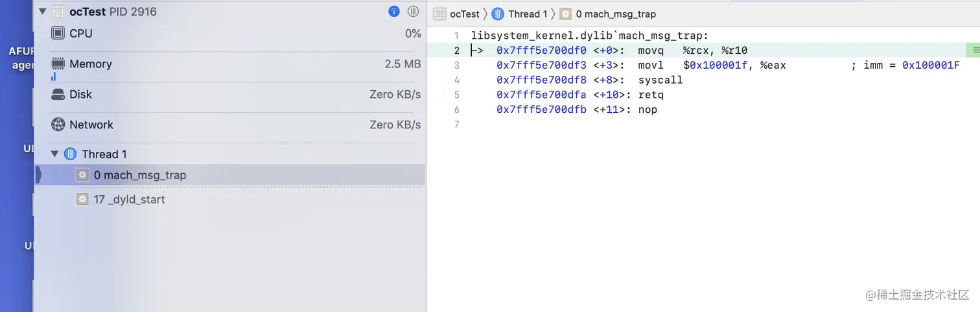
Task: Open the Disk gauge report
Action: 236,95
